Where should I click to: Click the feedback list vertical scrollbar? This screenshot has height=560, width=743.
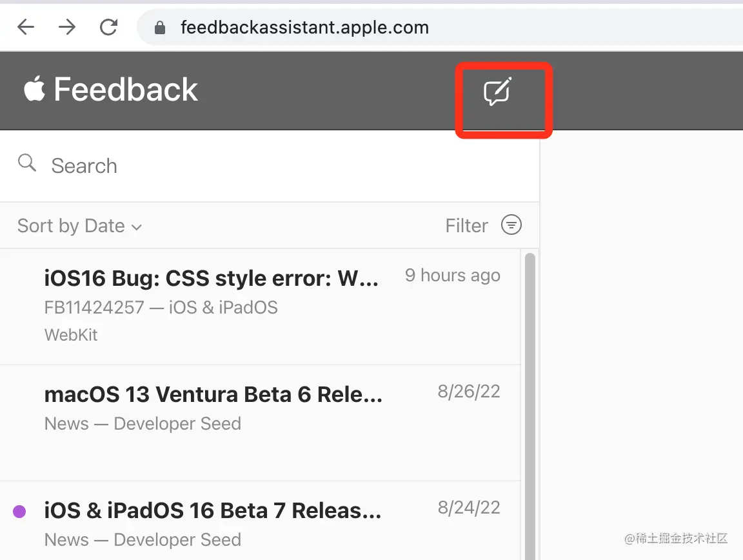coord(530,387)
